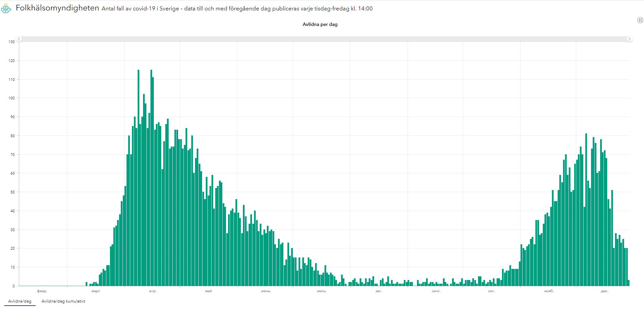Select the май label on the timeline
The height and width of the screenshot is (310, 644).
click(x=208, y=291)
